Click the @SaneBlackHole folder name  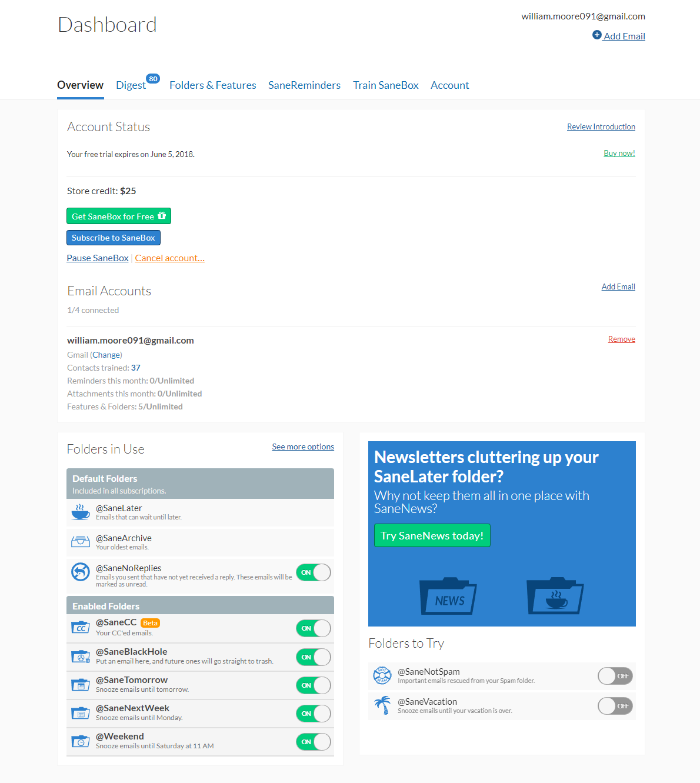[132, 652]
